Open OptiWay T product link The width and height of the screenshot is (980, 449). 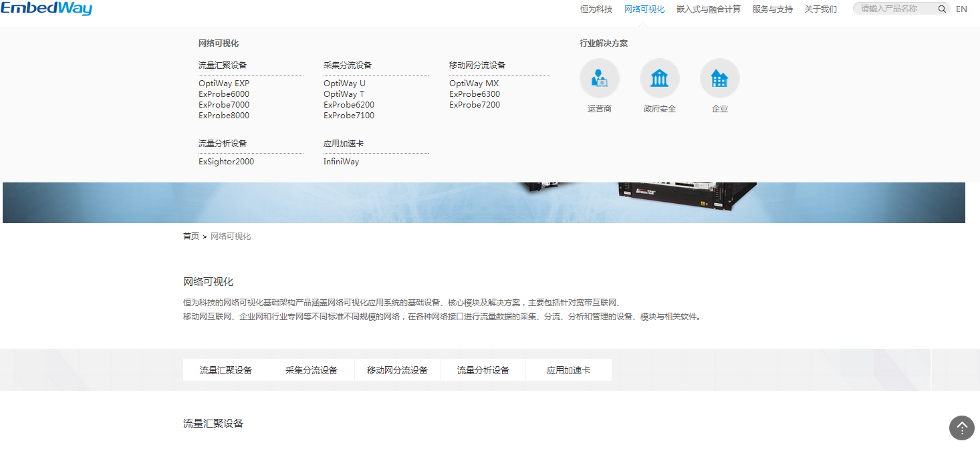tap(344, 94)
